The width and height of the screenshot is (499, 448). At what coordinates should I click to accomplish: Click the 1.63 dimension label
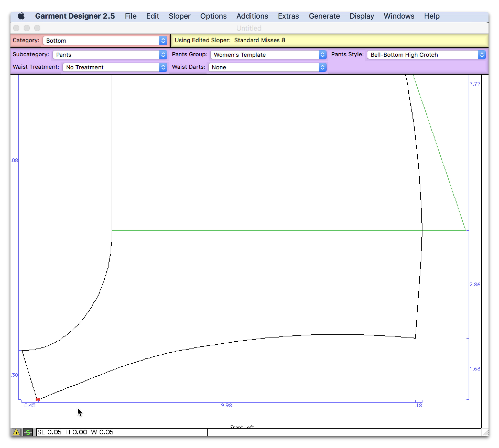[x=475, y=369]
